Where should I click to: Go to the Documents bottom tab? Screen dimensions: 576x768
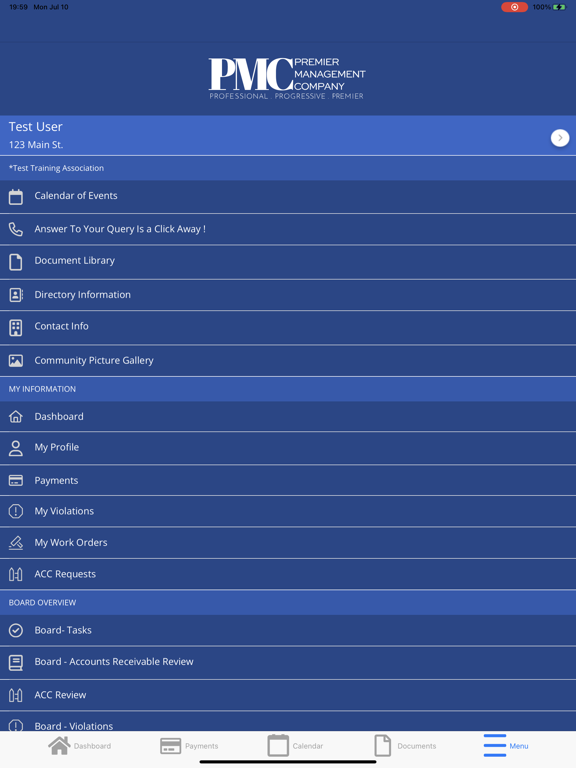[x=405, y=745]
